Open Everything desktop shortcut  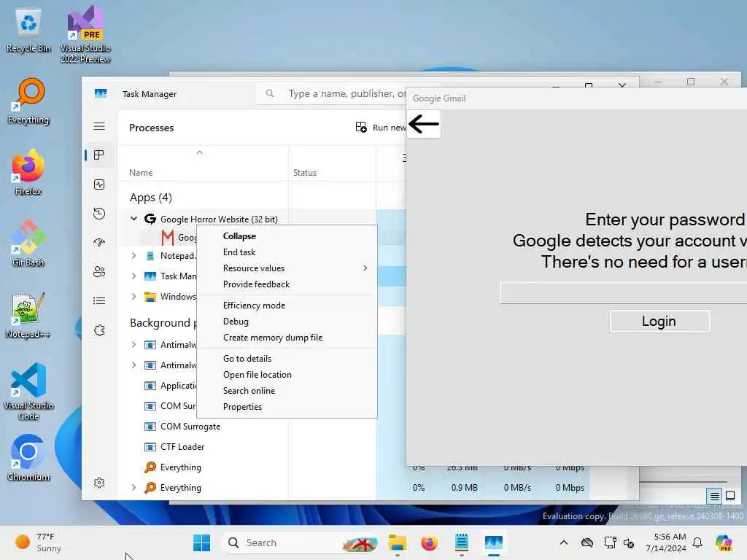[x=28, y=102]
